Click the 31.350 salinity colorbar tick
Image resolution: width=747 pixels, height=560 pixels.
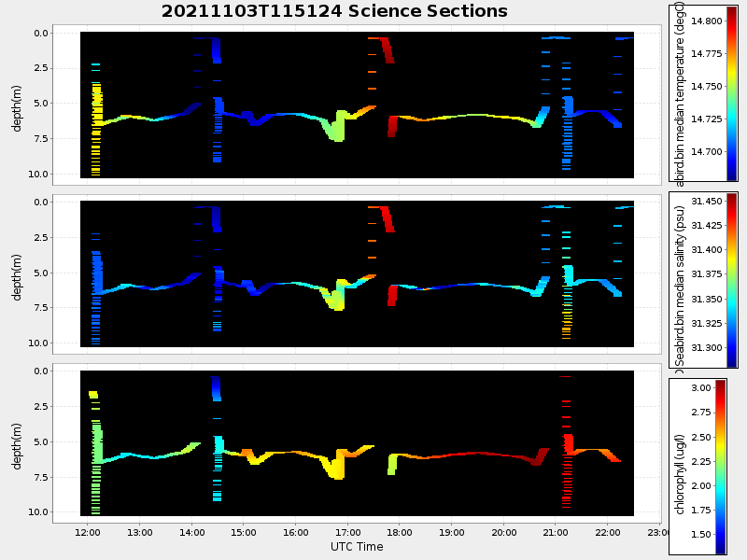pos(707,299)
